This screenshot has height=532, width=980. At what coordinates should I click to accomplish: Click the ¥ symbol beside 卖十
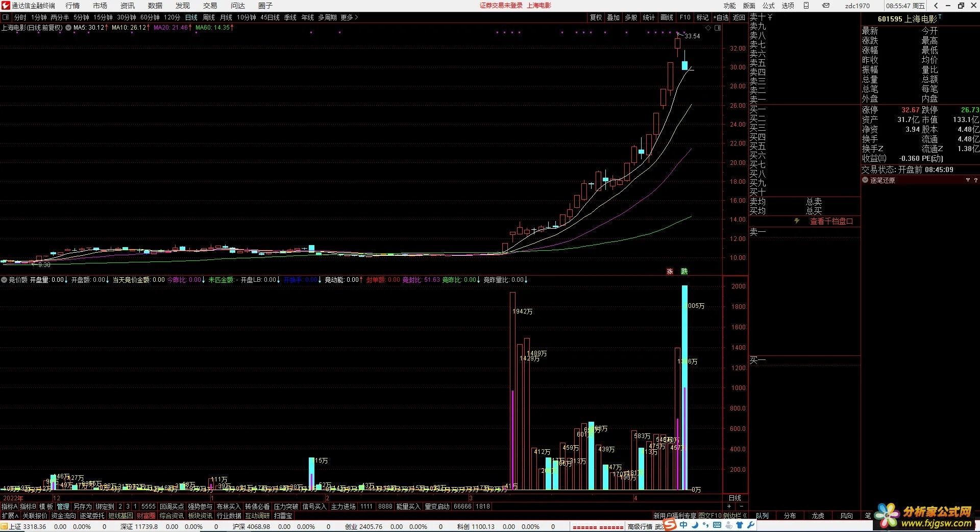(770, 17)
